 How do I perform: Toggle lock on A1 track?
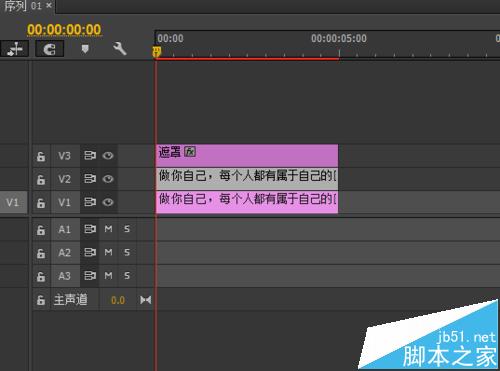(x=41, y=230)
